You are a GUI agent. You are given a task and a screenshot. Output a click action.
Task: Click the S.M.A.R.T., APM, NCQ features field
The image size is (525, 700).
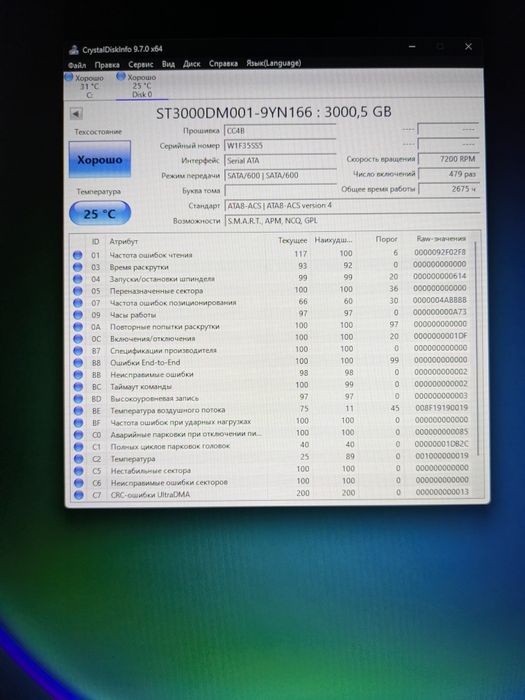click(x=352, y=221)
